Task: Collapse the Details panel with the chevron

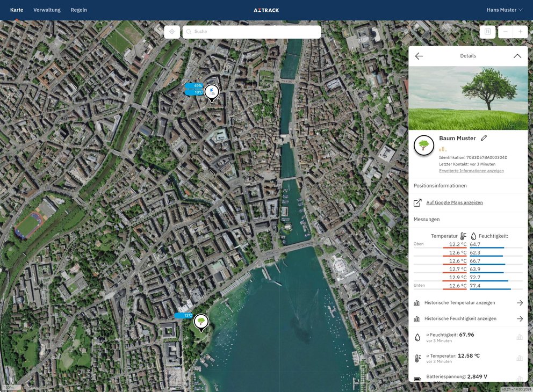Action: [x=517, y=55]
